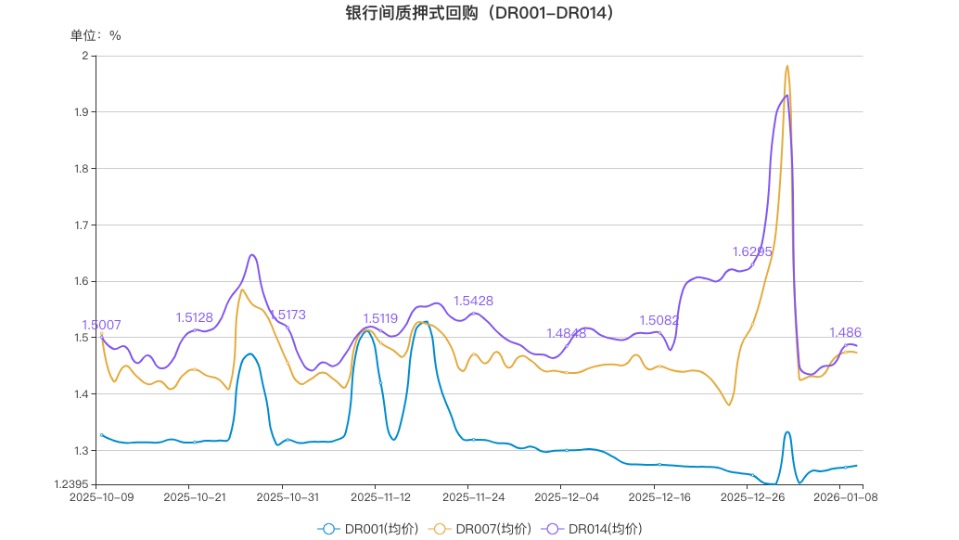
Task: Select the 1.4848 data label
Action: point(566,333)
